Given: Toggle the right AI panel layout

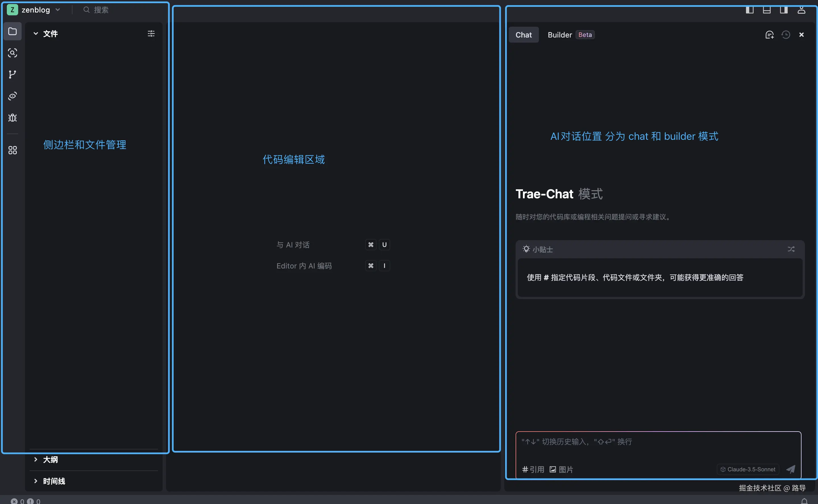Looking at the screenshot, I should point(784,10).
